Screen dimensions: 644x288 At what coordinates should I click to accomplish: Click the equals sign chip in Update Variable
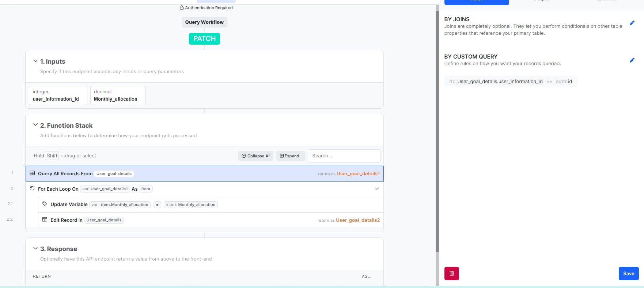coord(157,205)
